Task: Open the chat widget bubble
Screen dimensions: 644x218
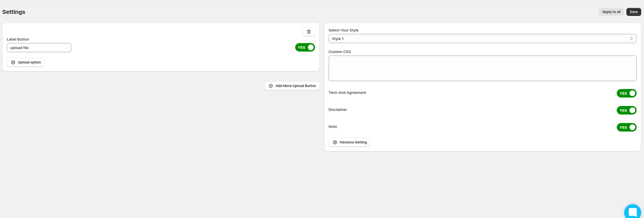Action: (632, 212)
